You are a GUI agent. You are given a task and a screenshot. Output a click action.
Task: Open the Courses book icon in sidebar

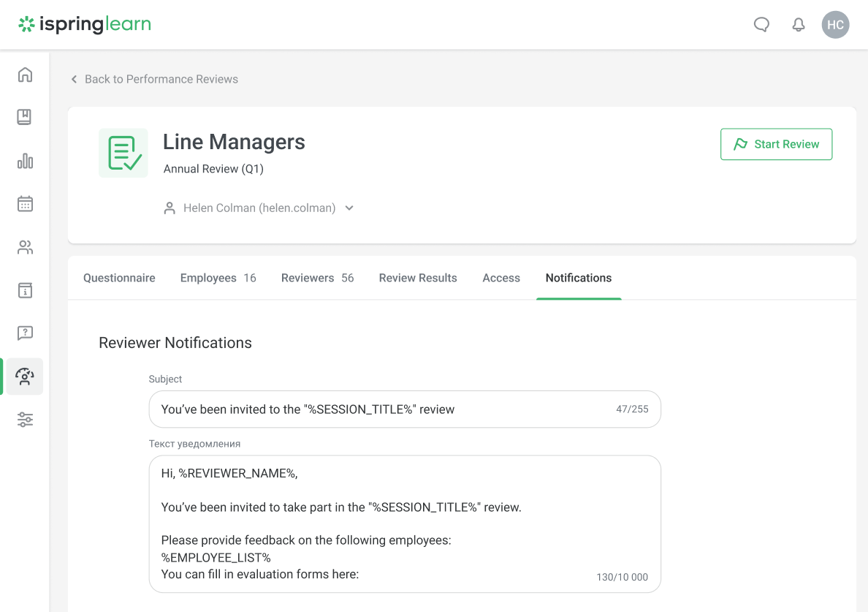pyautogui.click(x=25, y=117)
